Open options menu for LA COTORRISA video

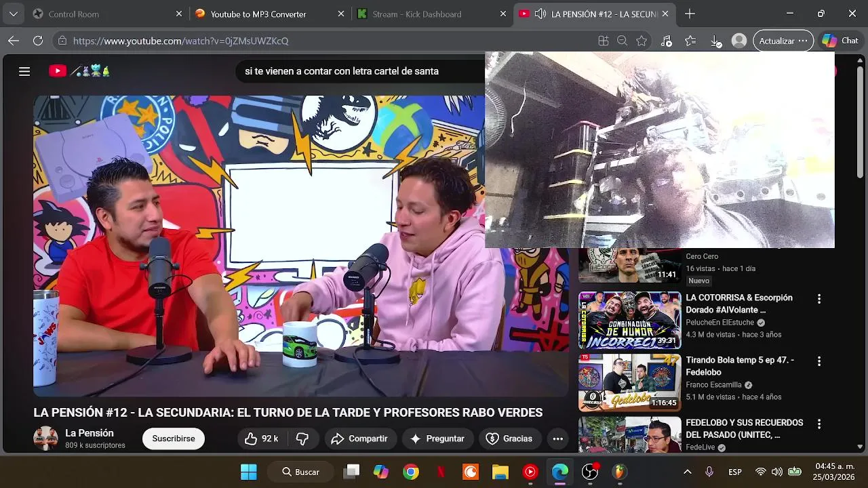pos(819,299)
